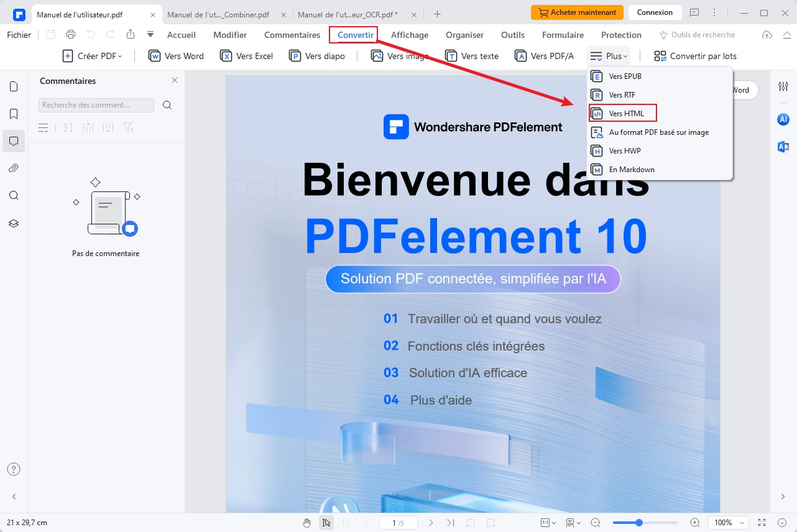The image size is (797, 532).
Task: Convert with Vers Word button
Action: pos(177,56)
